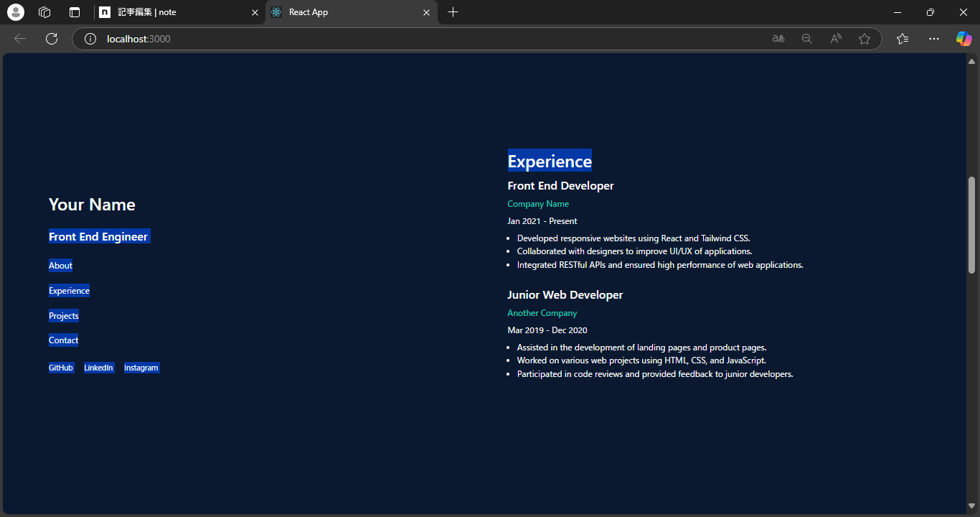Open the translate page tool
The image size is (980, 517).
[x=778, y=39]
